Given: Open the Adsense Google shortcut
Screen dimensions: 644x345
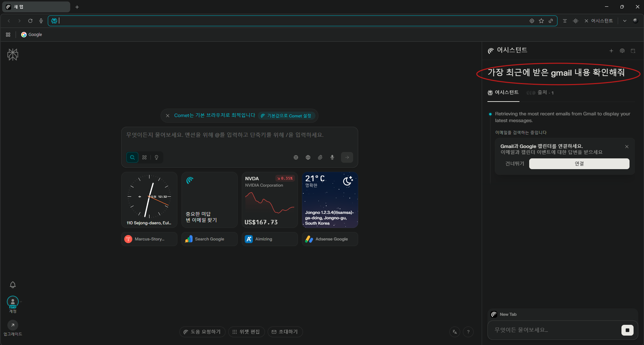Looking at the screenshot, I should pos(330,239).
